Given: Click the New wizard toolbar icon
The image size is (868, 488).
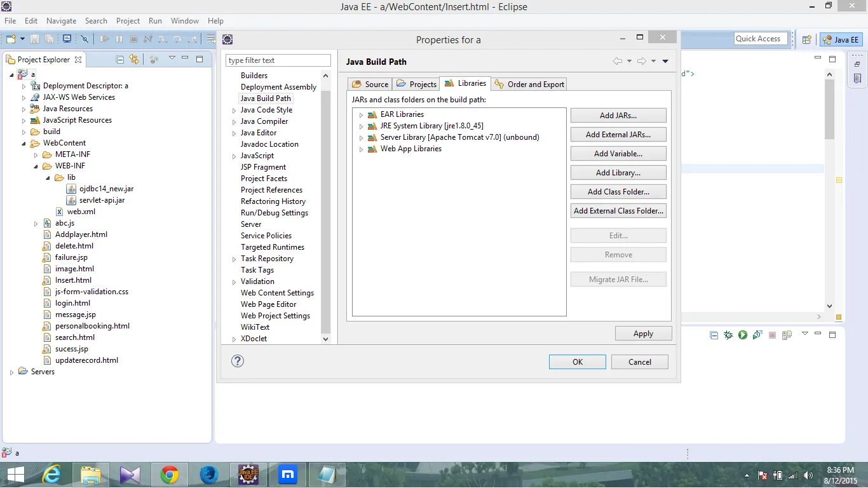Looking at the screenshot, I should click(11, 39).
